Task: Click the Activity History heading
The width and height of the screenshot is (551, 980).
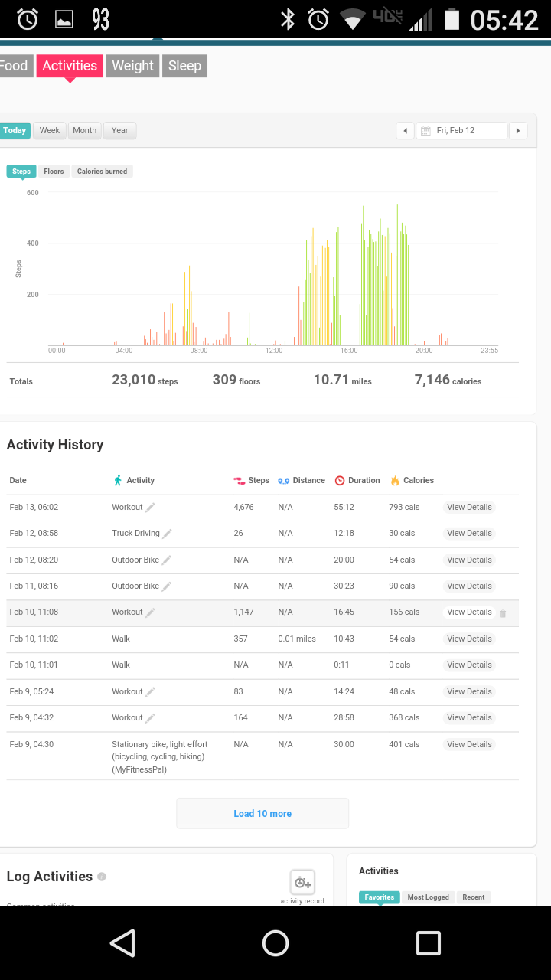Action: coord(55,445)
